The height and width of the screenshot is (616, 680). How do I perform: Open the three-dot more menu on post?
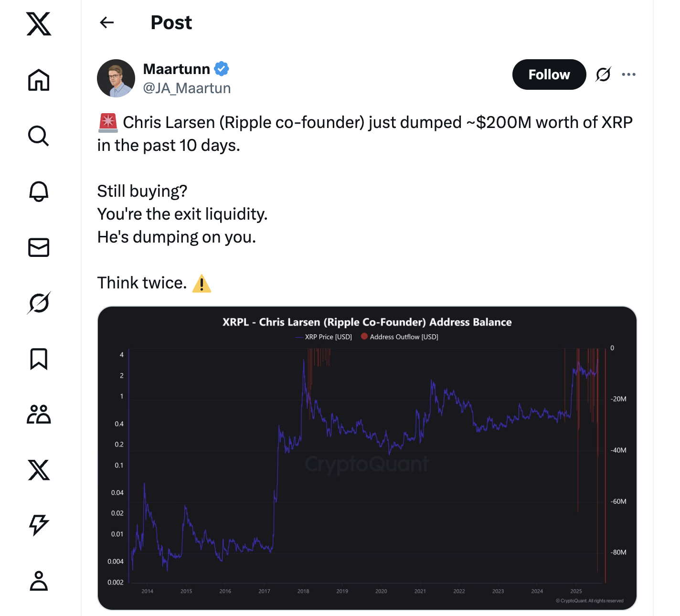point(629,74)
